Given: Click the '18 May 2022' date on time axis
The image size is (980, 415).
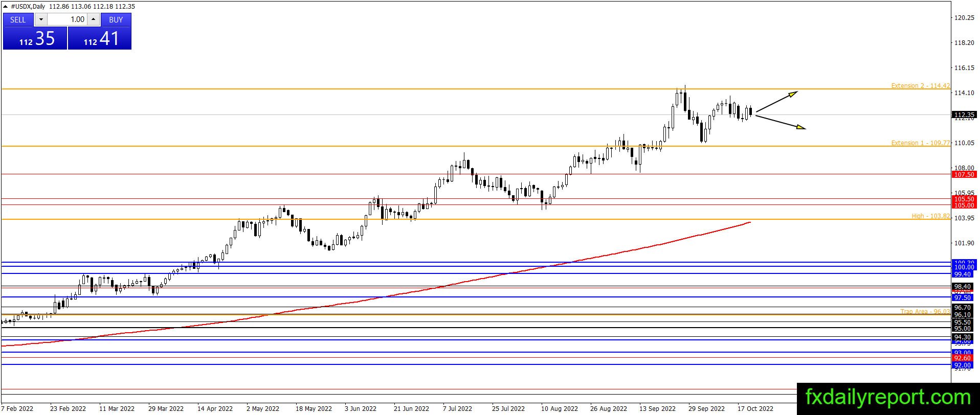Looking at the screenshot, I should click(x=314, y=408).
